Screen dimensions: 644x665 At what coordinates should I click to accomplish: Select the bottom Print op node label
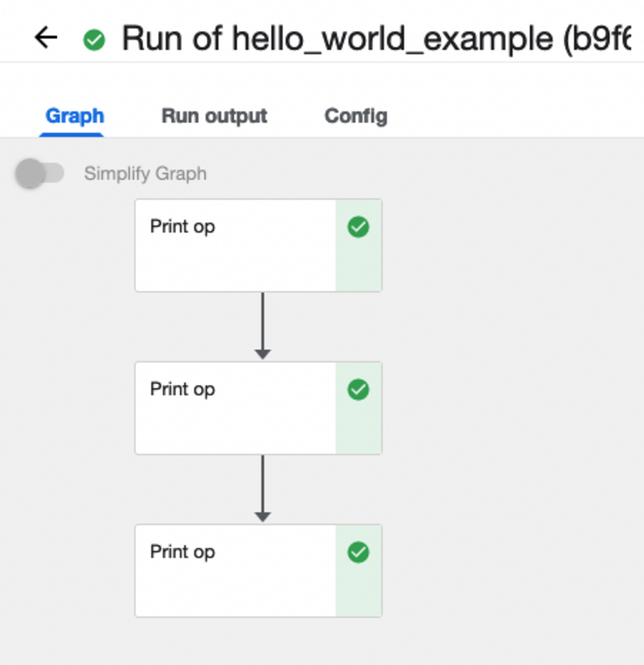[182, 552]
